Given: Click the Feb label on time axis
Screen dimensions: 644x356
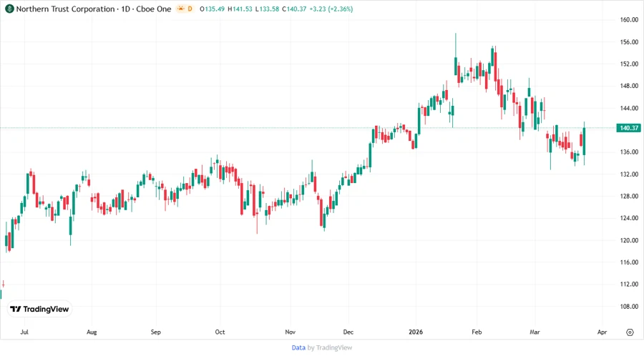Looking at the screenshot, I should (x=477, y=332).
